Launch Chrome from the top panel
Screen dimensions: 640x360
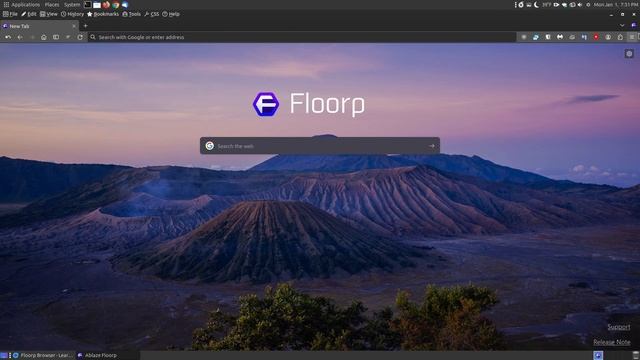coord(116,4)
